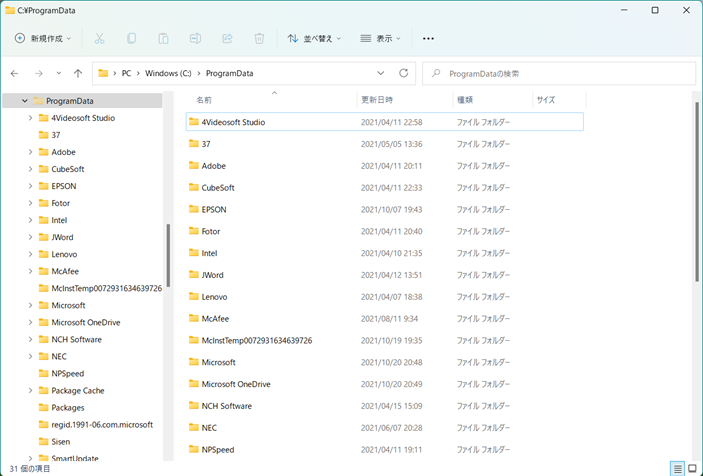Refresh the ProgramData folder view
The image size is (703, 476).
pos(404,73)
